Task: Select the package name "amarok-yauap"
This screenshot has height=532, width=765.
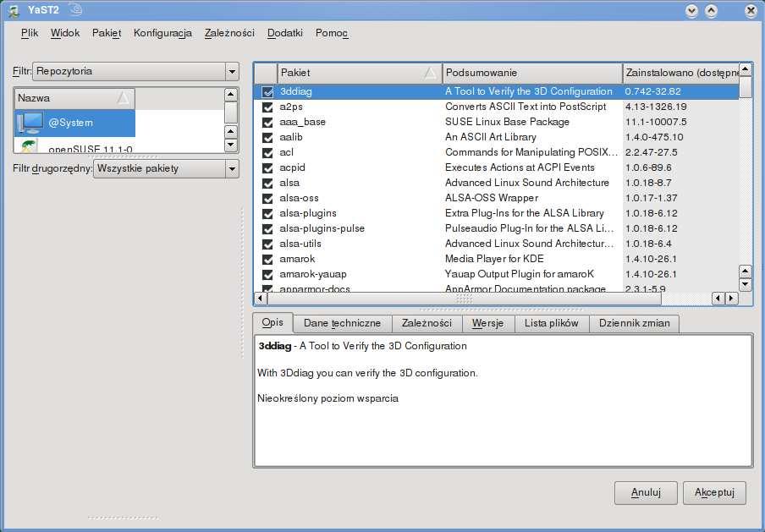Action: (313, 275)
